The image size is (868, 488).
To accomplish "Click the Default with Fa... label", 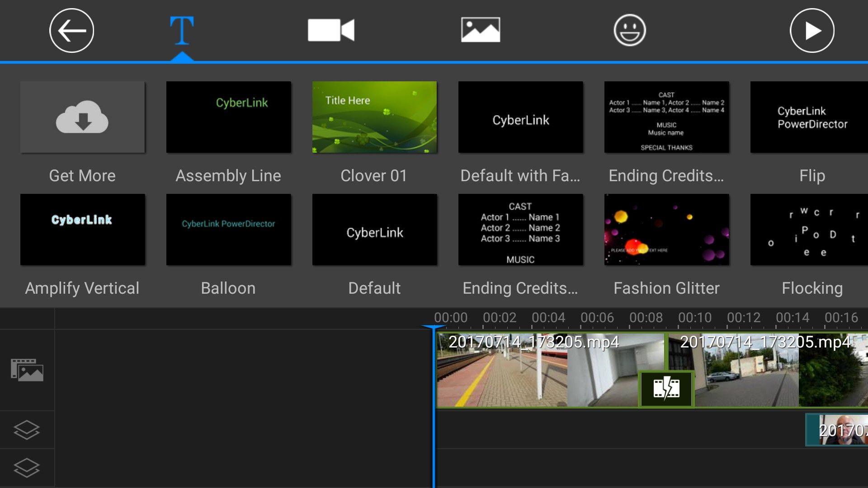I will click(x=520, y=176).
